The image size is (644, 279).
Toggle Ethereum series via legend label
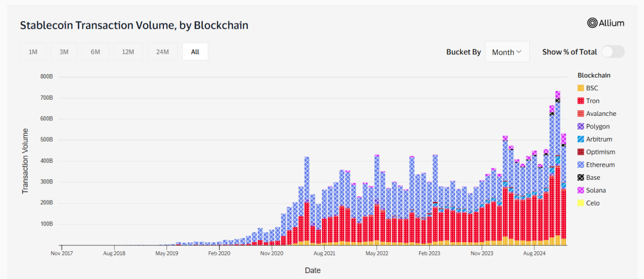tap(600, 165)
